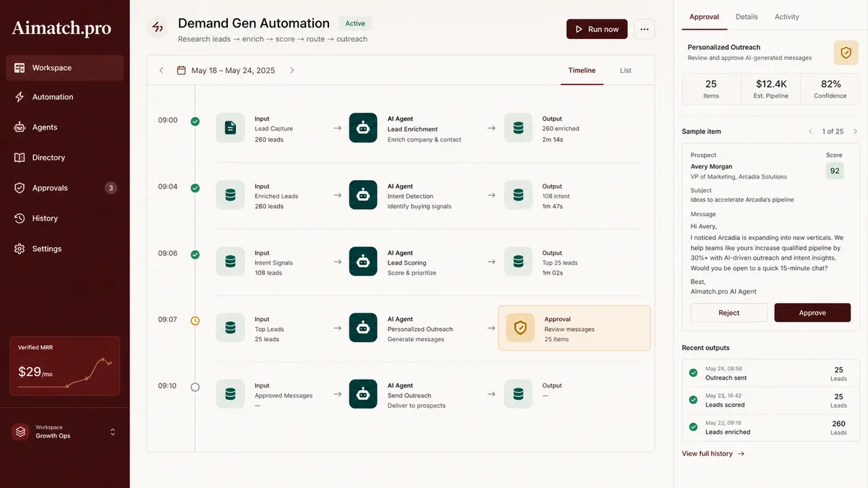Click the Approvals count badge 3
This screenshot has width=868, height=488.
(111, 188)
